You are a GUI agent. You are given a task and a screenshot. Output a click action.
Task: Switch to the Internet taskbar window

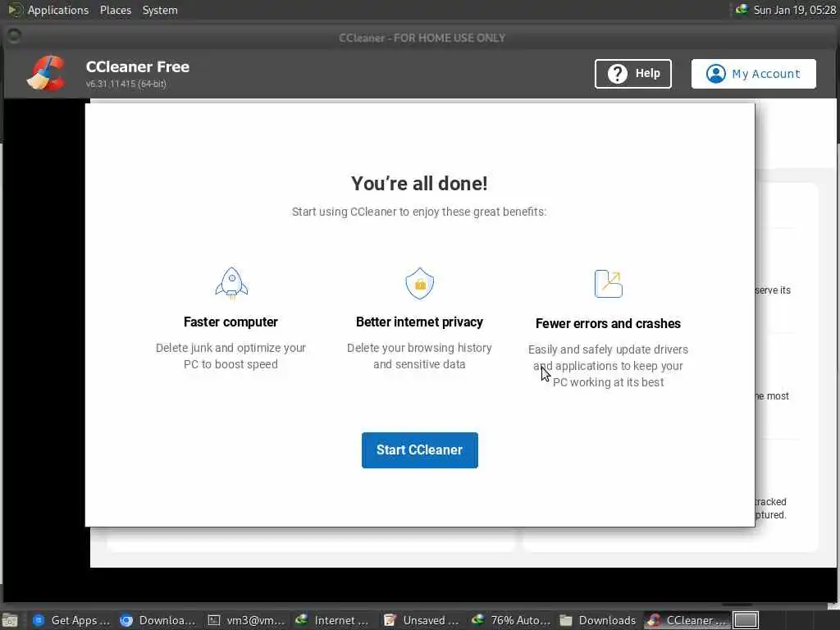[x=333, y=620]
